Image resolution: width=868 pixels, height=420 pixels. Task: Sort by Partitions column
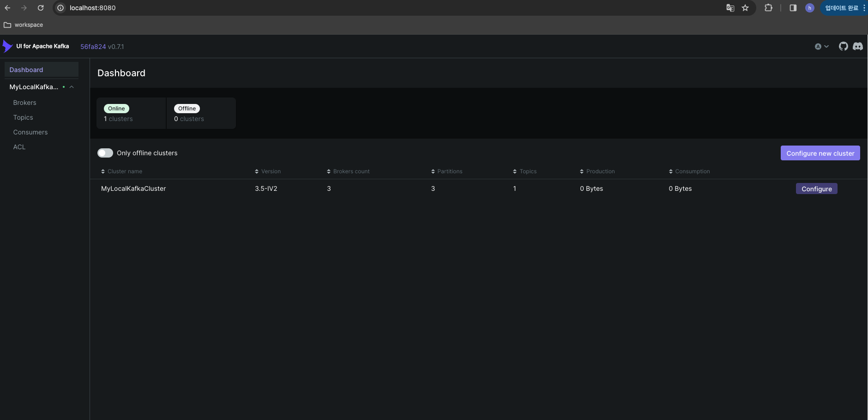446,171
